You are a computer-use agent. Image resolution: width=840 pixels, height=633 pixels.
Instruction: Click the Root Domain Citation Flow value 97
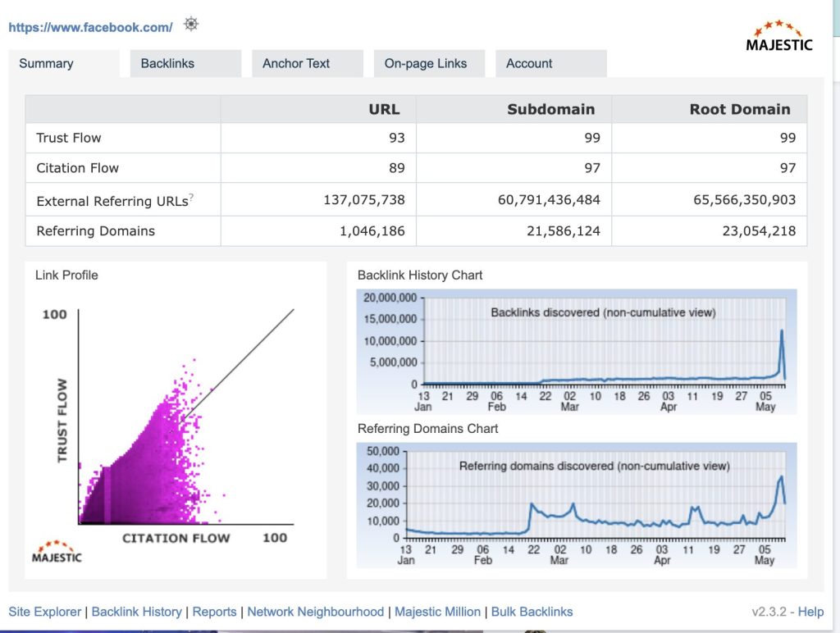[788, 168]
